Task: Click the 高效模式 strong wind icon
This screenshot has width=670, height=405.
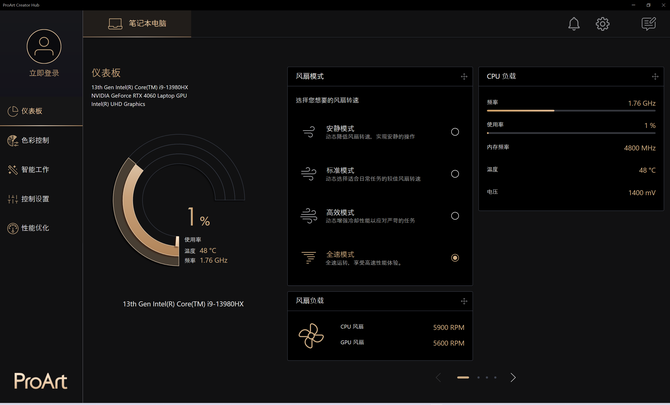Action: point(309,216)
